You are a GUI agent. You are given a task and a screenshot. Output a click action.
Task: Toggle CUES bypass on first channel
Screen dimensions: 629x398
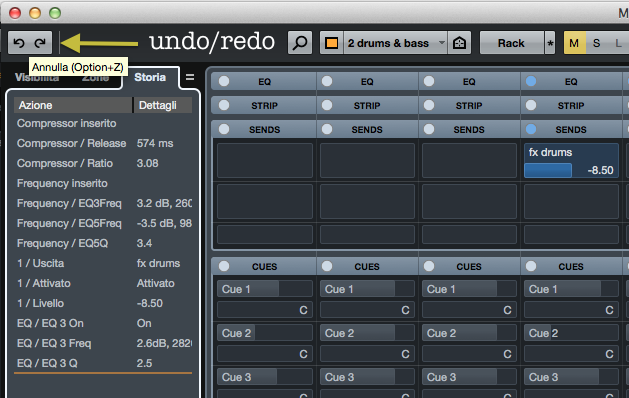point(224,266)
